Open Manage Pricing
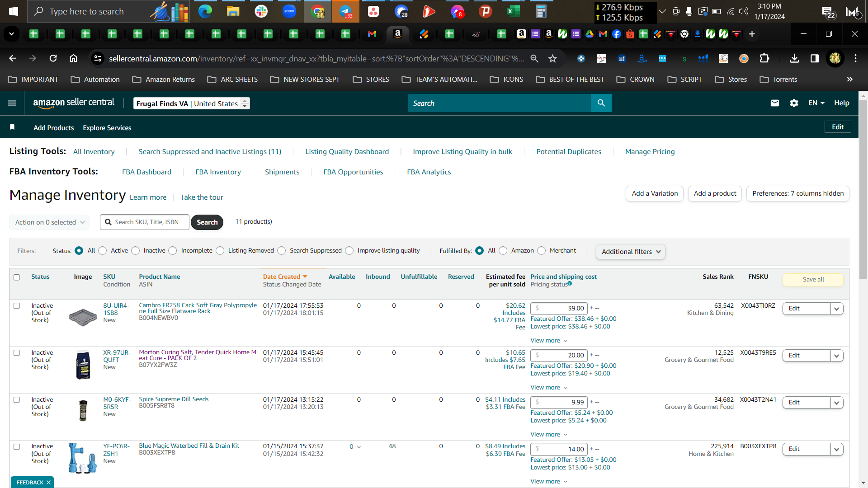 [x=650, y=151]
